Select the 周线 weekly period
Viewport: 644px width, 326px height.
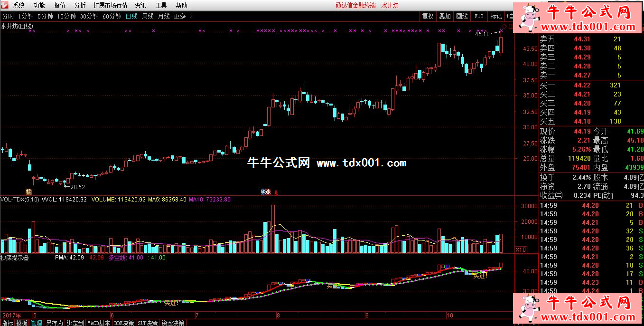(x=148, y=16)
